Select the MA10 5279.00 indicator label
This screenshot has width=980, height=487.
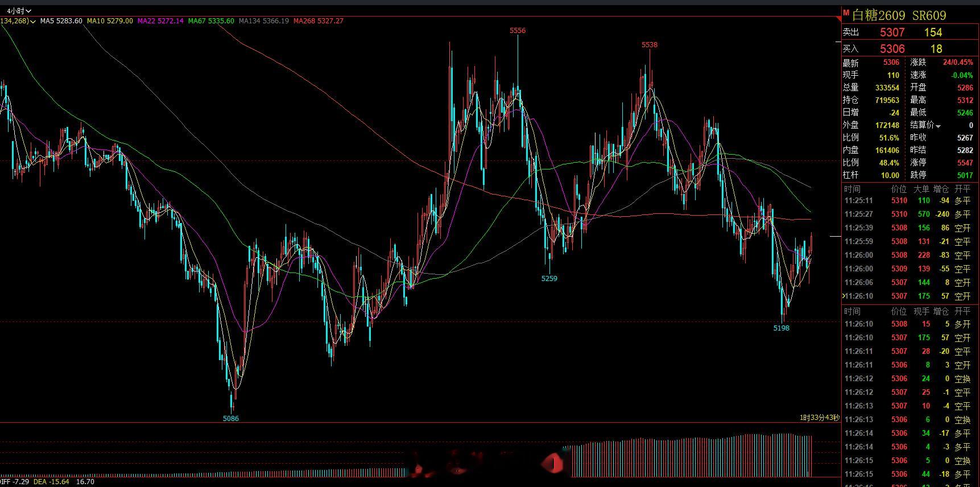tap(110, 21)
